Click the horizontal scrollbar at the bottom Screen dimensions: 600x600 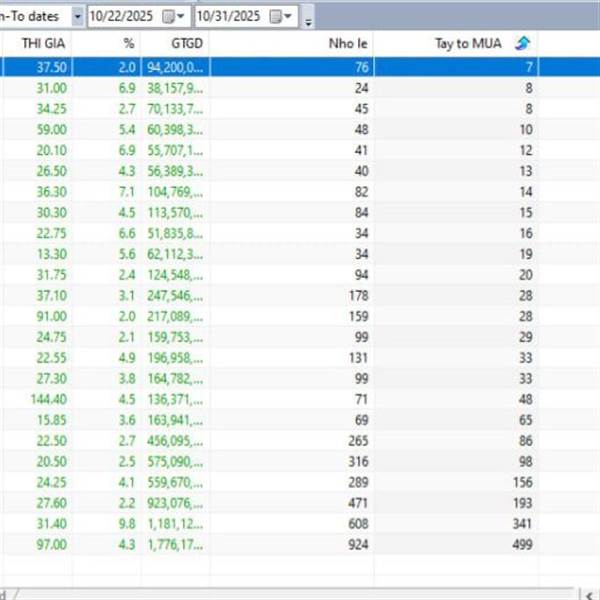tap(287, 593)
